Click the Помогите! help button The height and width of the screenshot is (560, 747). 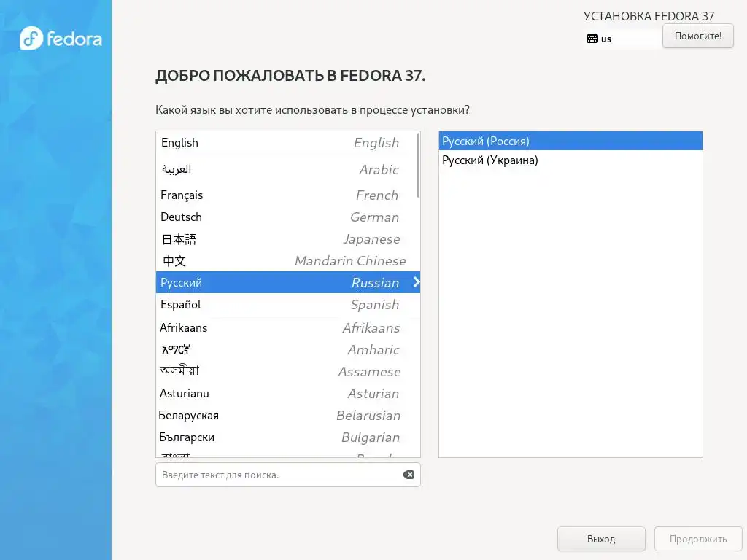pos(698,36)
